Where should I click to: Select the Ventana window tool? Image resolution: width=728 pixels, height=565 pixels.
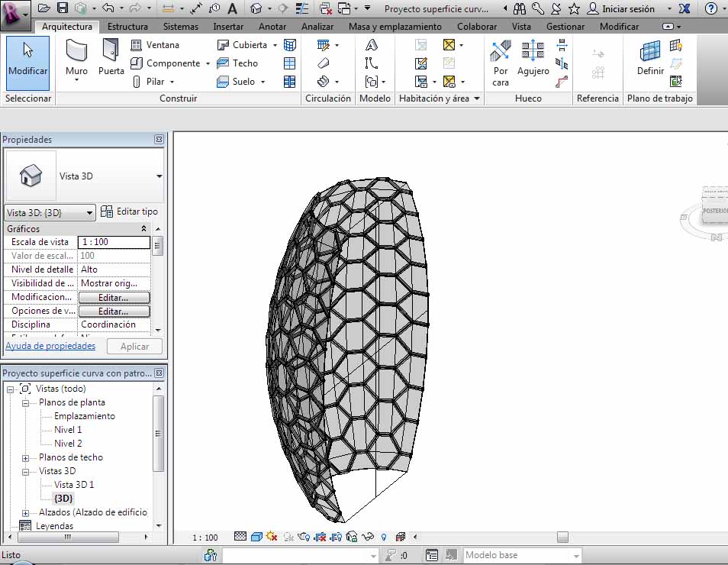tap(156, 45)
